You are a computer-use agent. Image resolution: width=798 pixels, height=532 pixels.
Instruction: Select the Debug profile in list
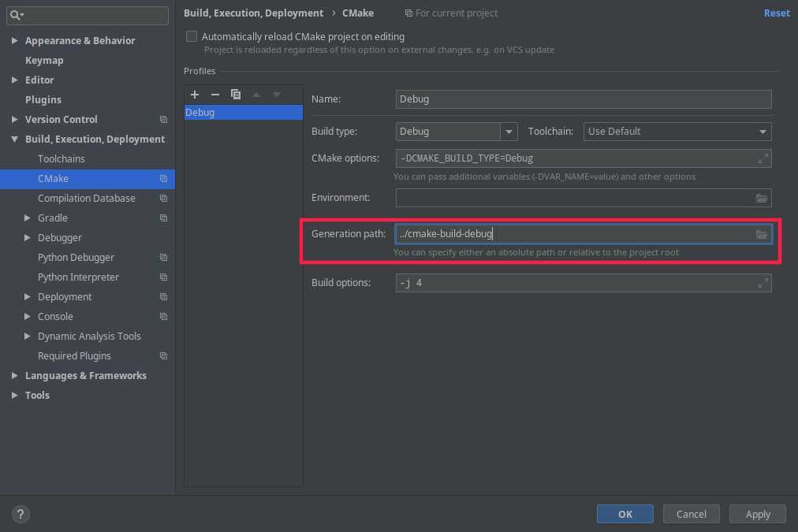click(244, 113)
